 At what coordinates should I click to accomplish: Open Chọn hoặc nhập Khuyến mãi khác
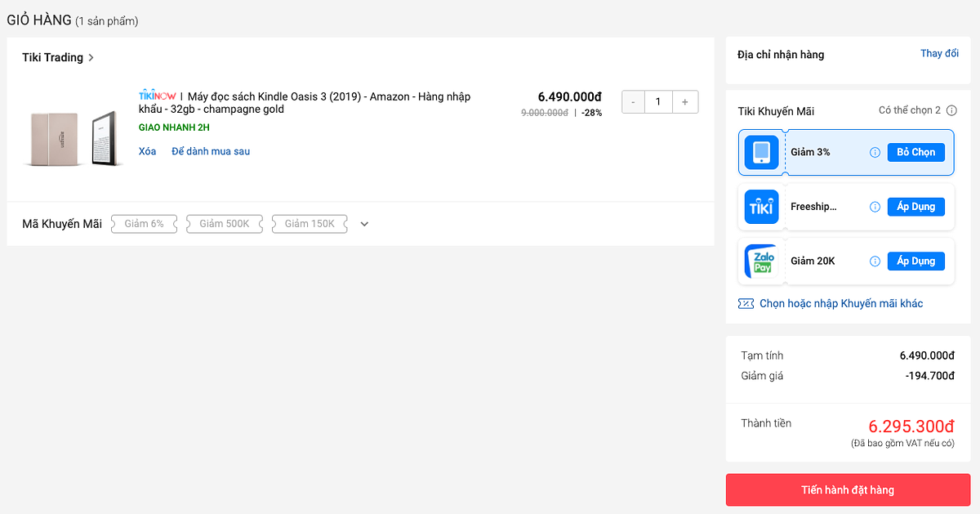click(841, 304)
